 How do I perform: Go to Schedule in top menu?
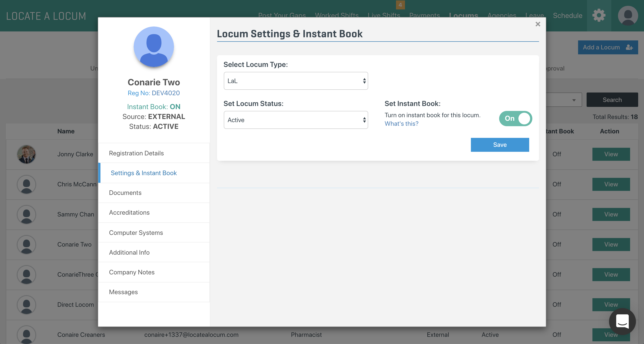click(x=567, y=15)
